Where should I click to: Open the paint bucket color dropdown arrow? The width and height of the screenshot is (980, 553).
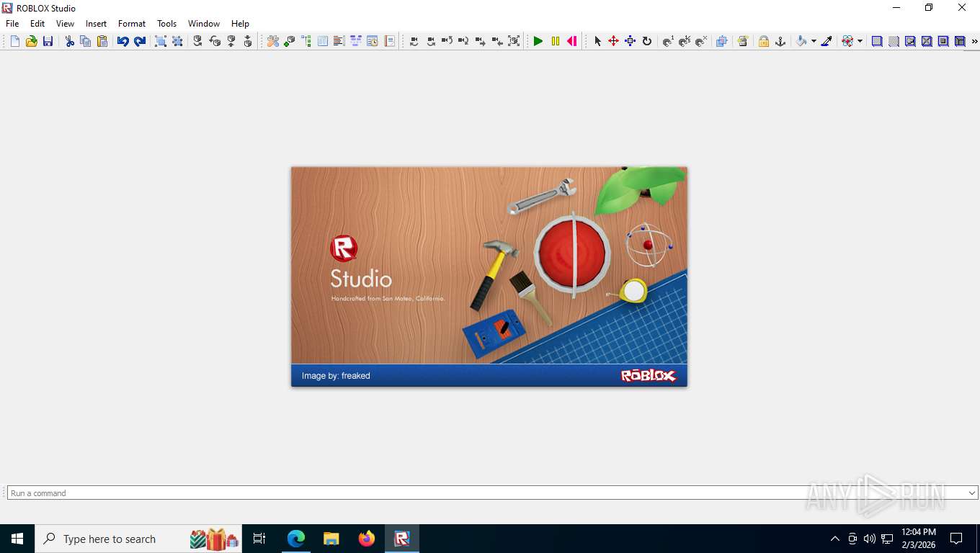coord(814,41)
